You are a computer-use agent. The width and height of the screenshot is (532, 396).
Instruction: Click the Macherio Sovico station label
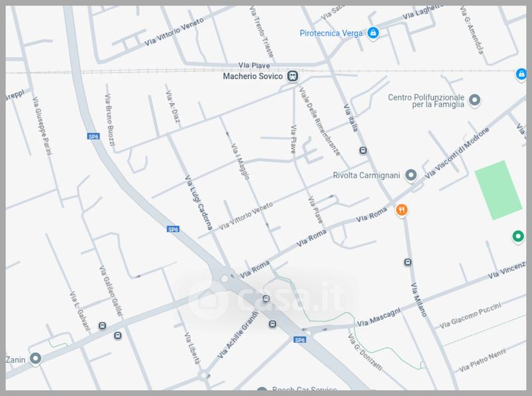click(x=253, y=76)
